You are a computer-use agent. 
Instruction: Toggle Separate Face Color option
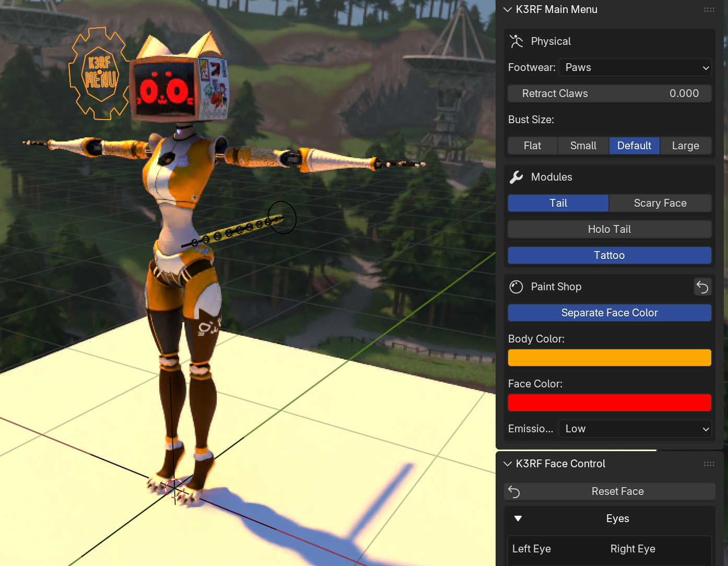tap(609, 313)
